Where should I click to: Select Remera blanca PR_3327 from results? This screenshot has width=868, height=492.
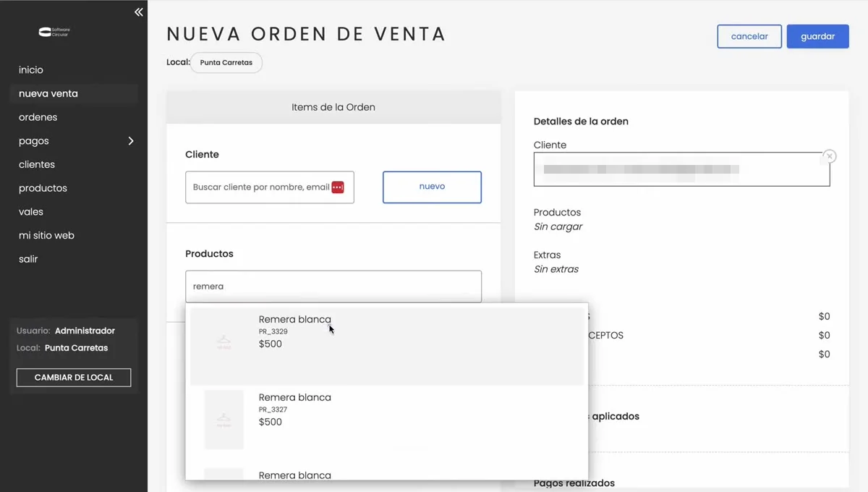(387, 423)
